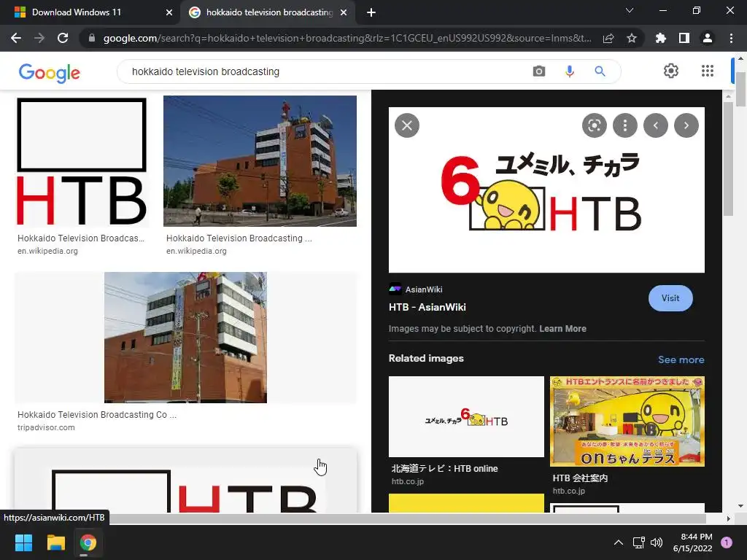Show next image in preview
Image resolution: width=747 pixels, height=560 pixels.
point(686,125)
